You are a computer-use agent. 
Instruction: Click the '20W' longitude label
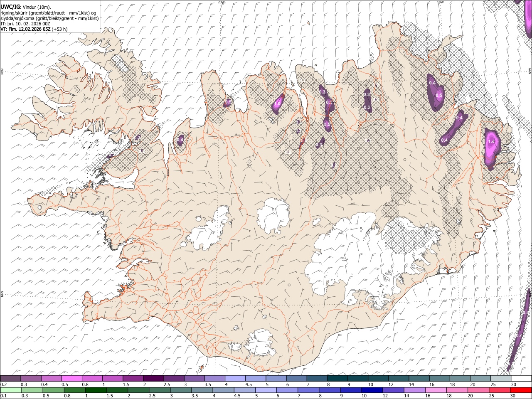(222, 2)
